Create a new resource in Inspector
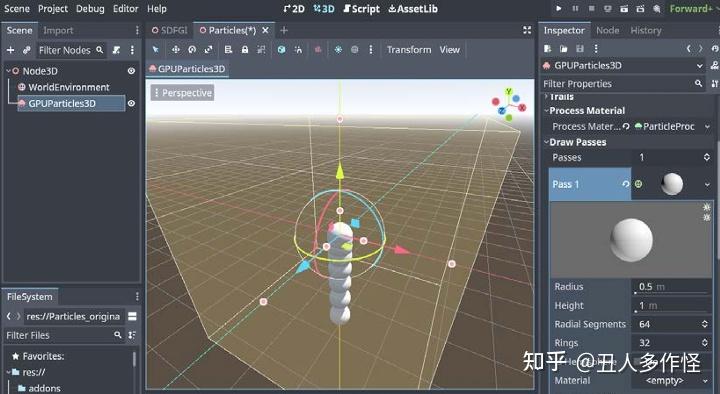This screenshot has height=394, width=720. pyautogui.click(x=547, y=49)
